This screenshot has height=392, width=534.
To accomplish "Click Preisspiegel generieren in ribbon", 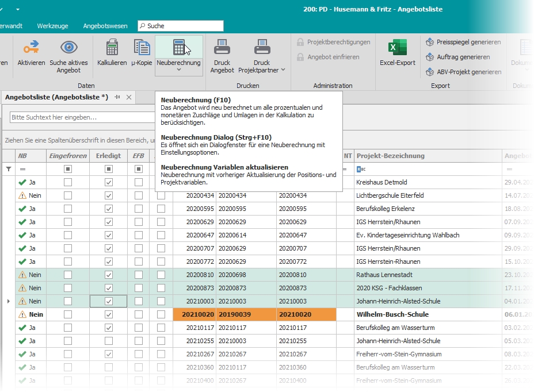I will pyautogui.click(x=463, y=42).
